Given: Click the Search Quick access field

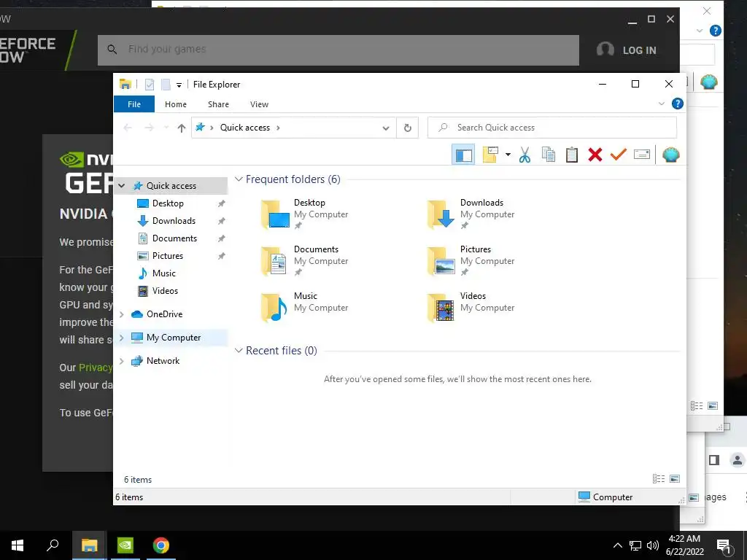Looking at the screenshot, I should tap(552, 128).
